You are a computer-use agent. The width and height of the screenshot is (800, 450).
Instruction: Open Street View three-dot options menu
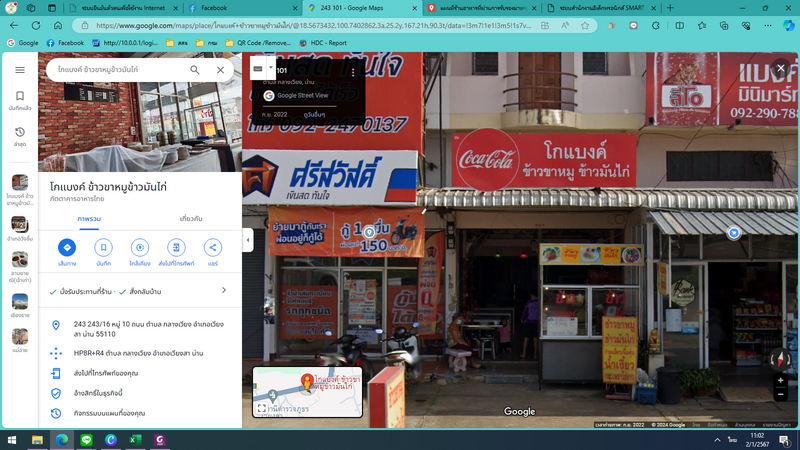pyautogui.click(x=353, y=72)
